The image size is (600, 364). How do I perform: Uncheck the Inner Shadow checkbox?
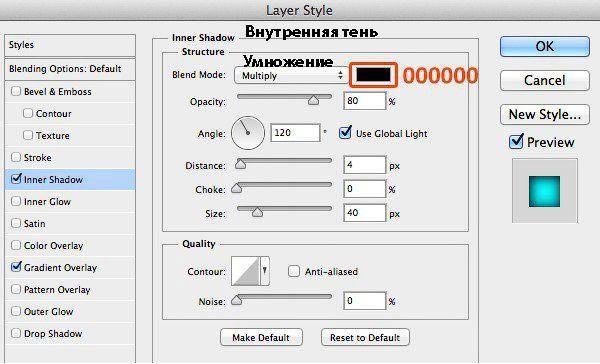tap(16, 179)
